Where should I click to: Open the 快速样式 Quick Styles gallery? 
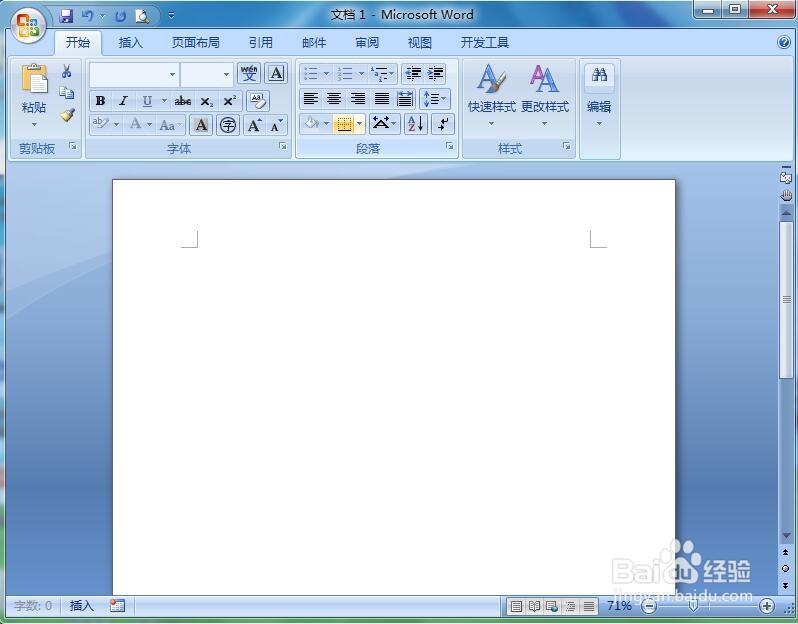492,95
